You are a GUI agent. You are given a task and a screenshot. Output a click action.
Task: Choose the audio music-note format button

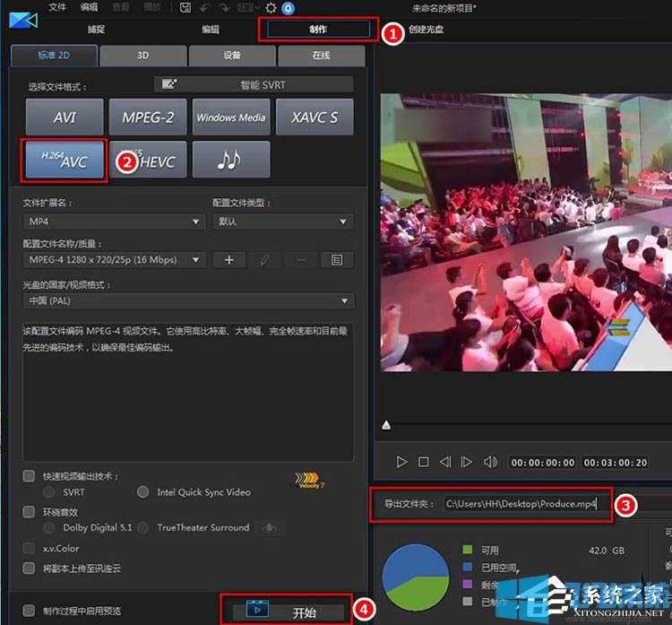click(231, 160)
